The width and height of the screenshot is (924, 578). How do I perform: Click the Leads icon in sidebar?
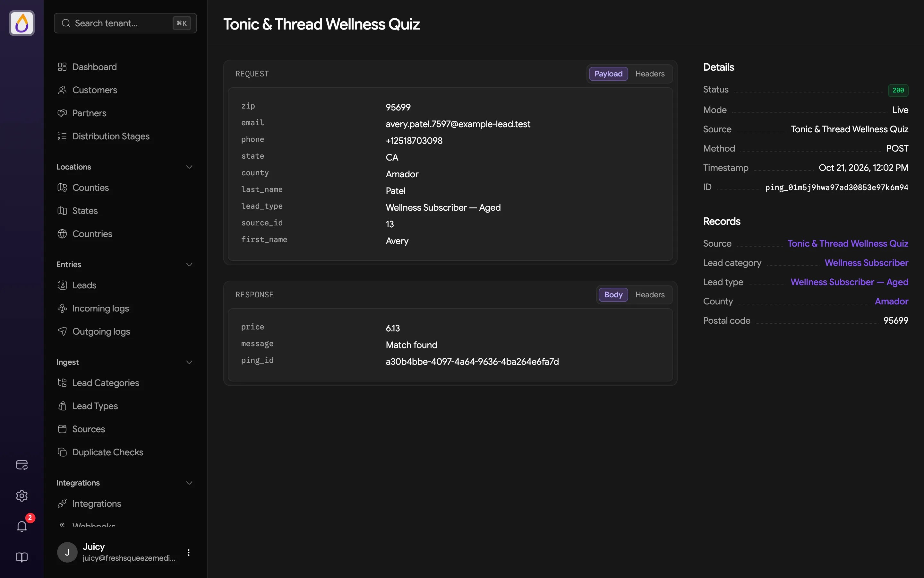click(x=62, y=285)
